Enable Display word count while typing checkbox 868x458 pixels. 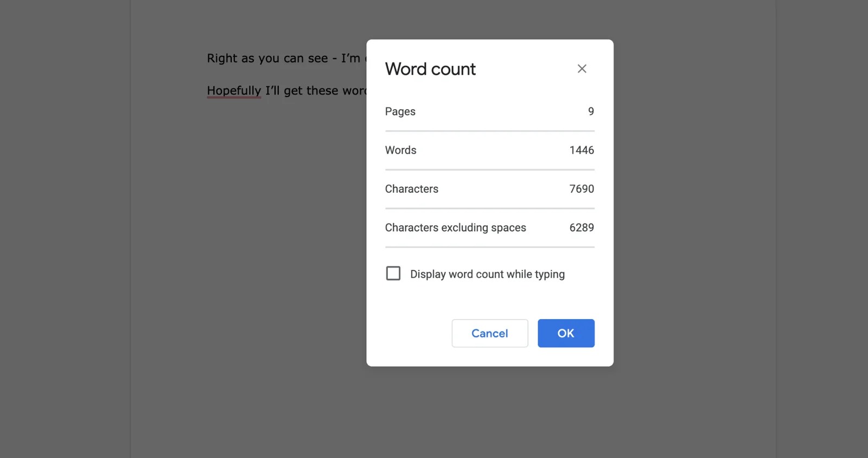[x=393, y=273]
